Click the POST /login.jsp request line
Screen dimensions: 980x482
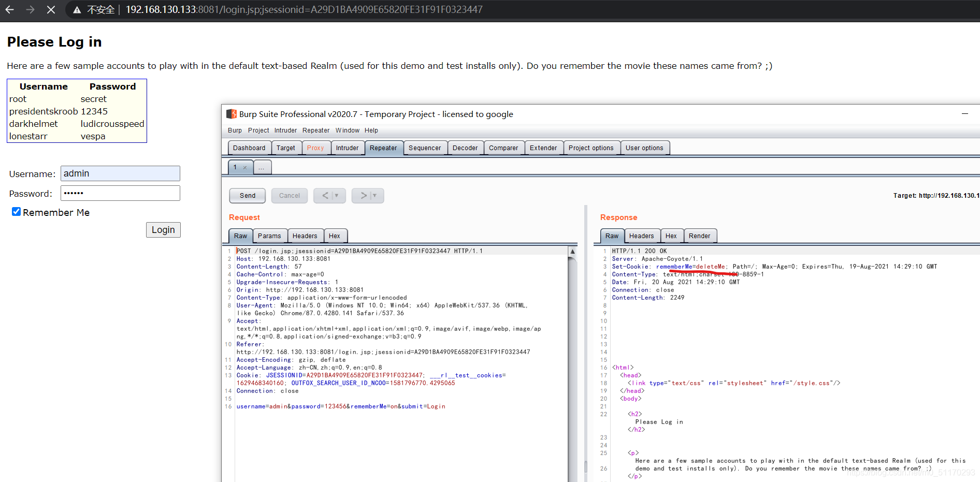pos(359,251)
